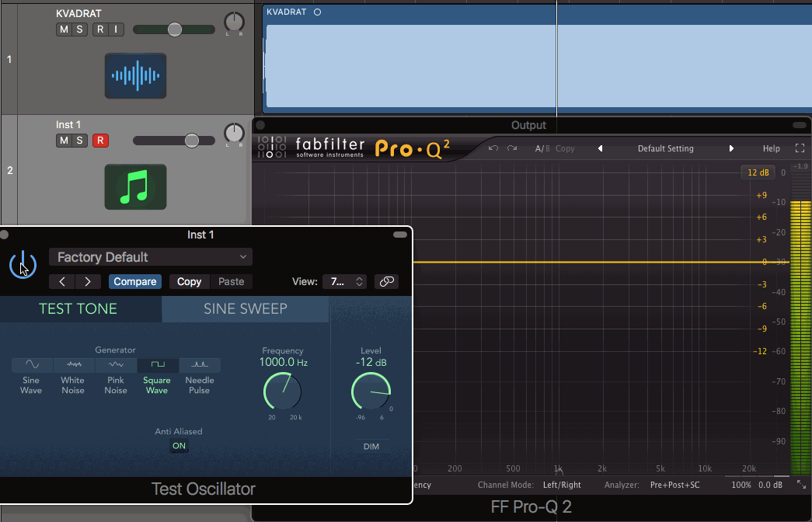Open Analyzer Pre+Post+SC settings
Screen dimensions: 812x522
tap(674, 485)
